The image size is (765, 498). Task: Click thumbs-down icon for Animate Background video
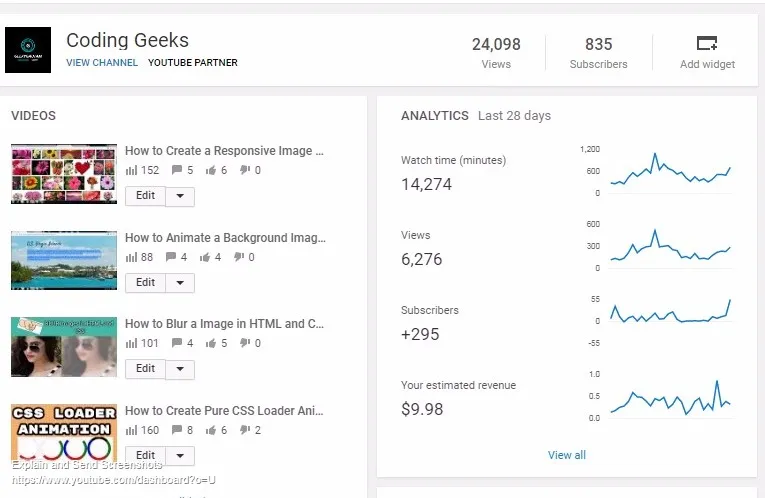pyautogui.click(x=239, y=256)
